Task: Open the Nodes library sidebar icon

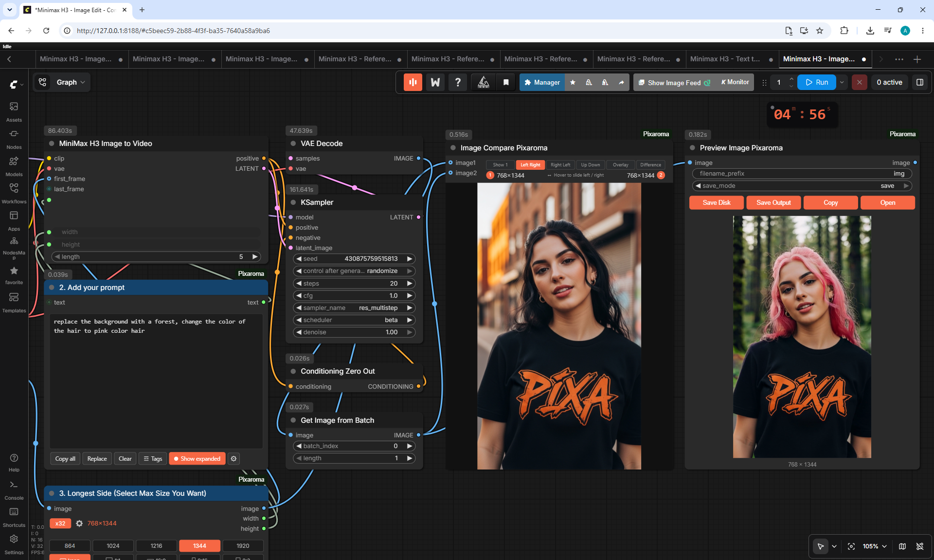Action: tap(14, 139)
